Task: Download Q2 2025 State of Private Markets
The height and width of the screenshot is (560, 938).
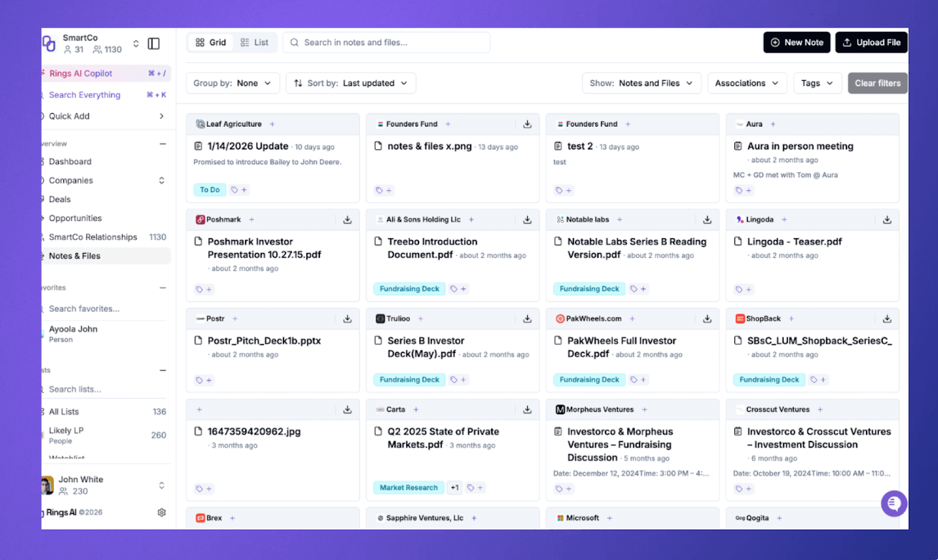Action: point(527,409)
